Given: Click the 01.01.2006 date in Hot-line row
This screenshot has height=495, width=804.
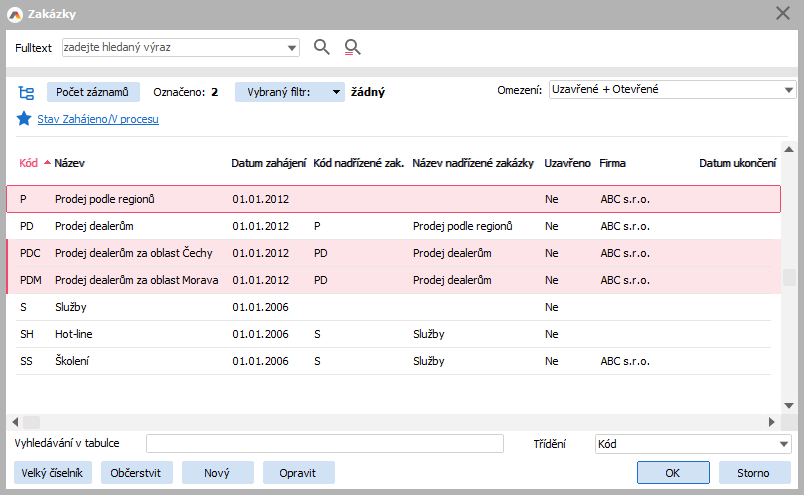Looking at the screenshot, I should coord(260,334).
